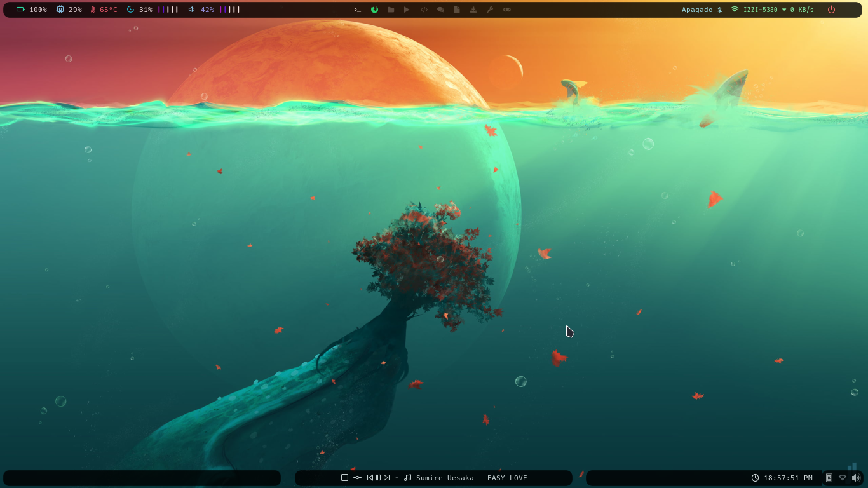
Task: Open the wrench settings workspace icon
Action: (x=490, y=10)
